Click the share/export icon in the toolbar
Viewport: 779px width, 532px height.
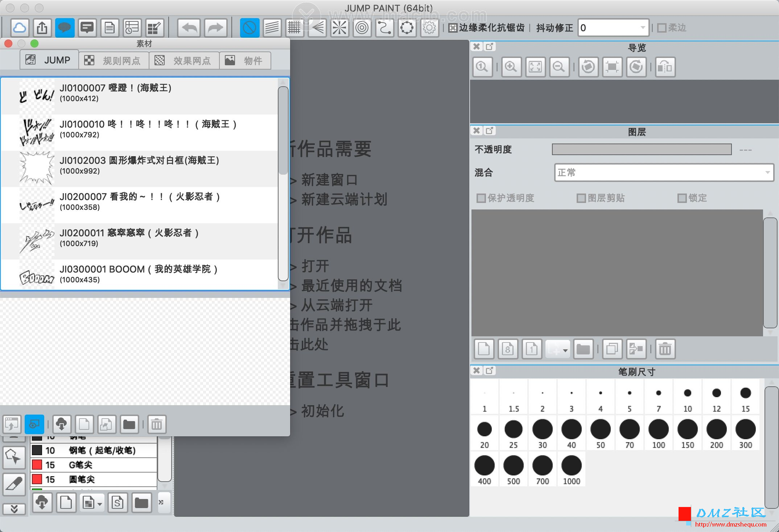pos(42,28)
